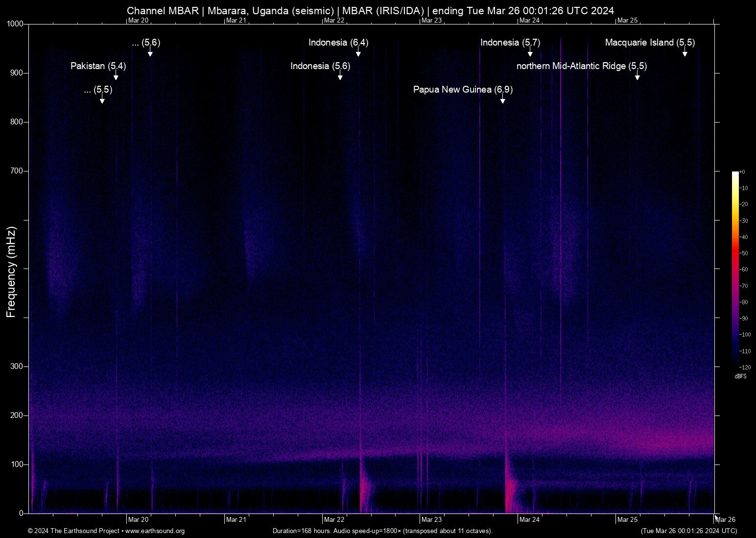Screen dimensions: 756x538
Task: Click the Papua New Guinea (6.9) event label
Action: pos(463,90)
